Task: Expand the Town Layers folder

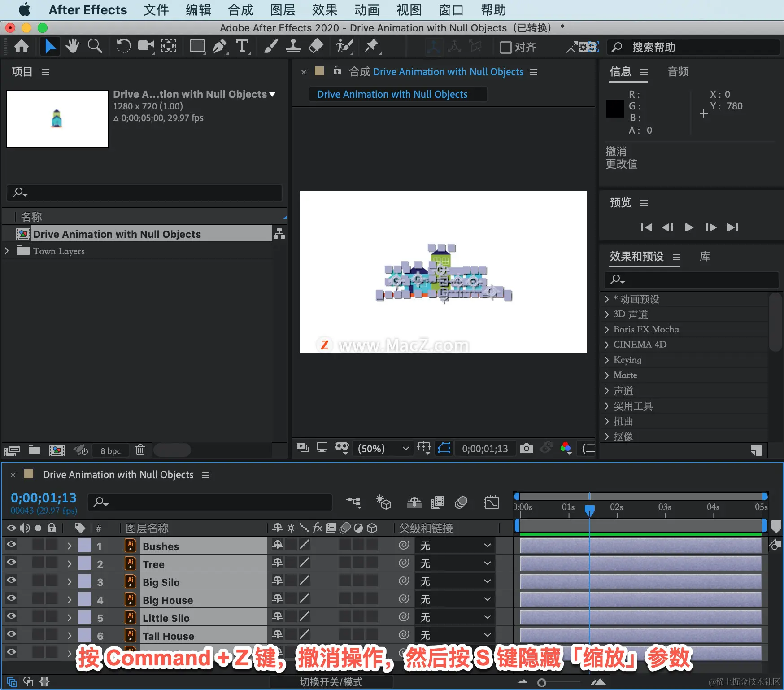Action: tap(7, 251)
